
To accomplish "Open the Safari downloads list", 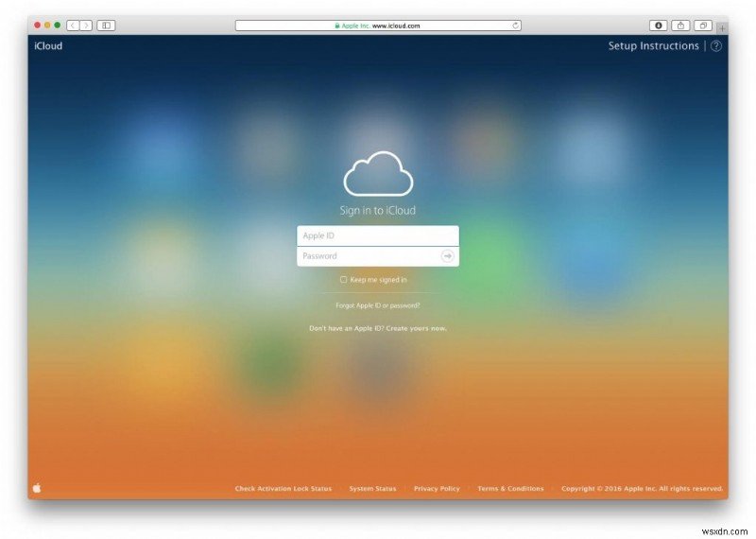I will click(658, 26).
